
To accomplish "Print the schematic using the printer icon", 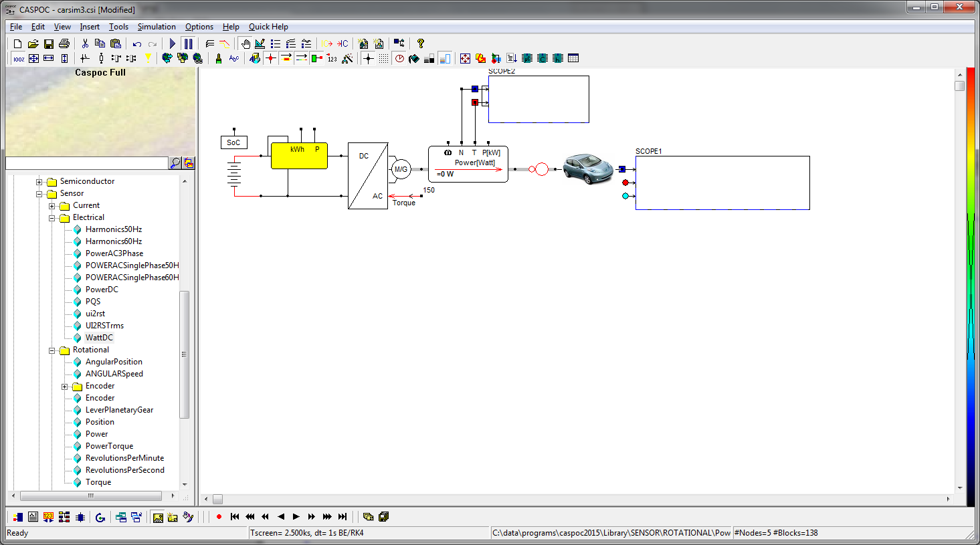I will (x=64, y=43).
